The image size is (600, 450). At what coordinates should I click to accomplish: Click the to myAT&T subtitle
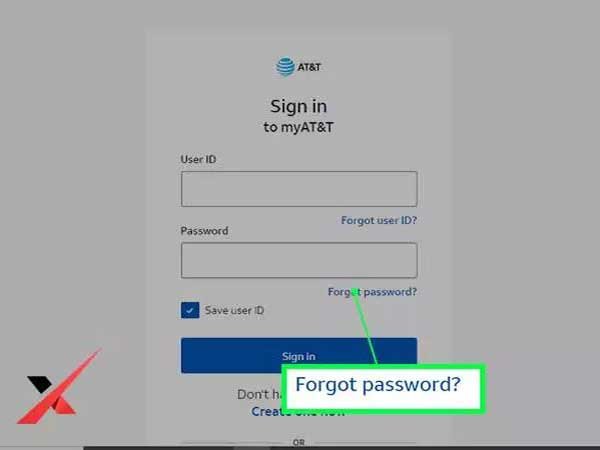(x=298, y=127)
